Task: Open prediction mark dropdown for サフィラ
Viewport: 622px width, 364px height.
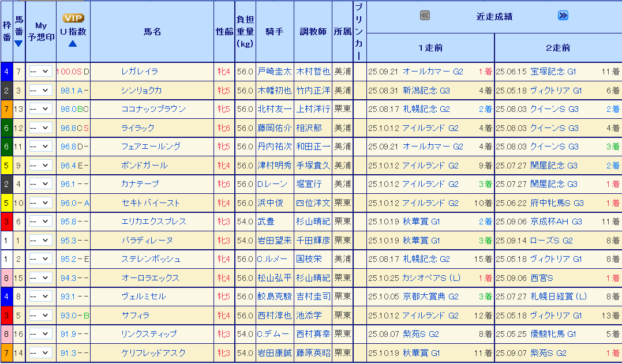Action: [40, 315]
